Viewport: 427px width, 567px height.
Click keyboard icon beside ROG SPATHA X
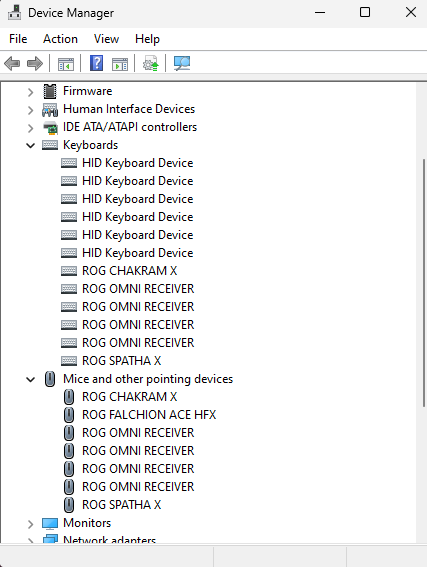[69, 361]
